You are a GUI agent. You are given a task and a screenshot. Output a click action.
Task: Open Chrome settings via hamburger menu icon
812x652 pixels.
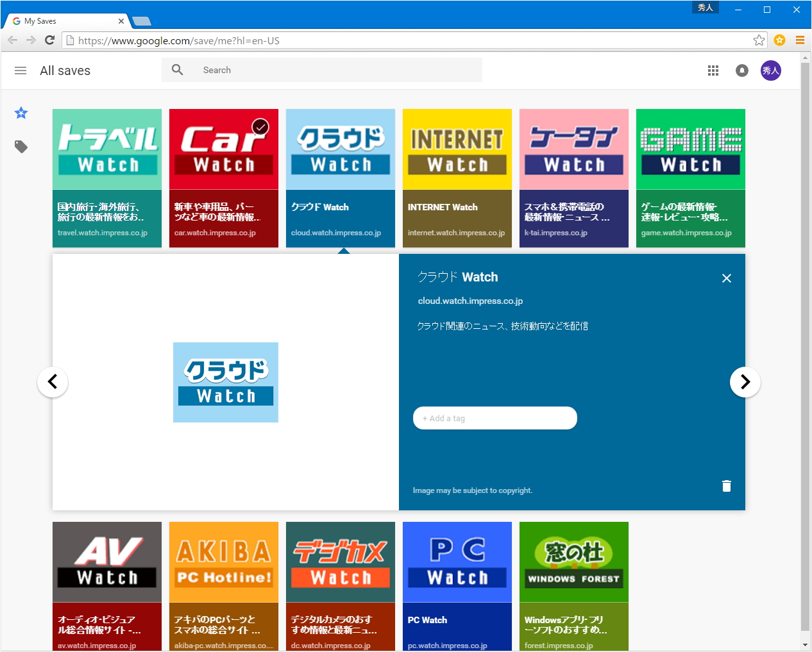pyautogui.click(x=800, y=40)
